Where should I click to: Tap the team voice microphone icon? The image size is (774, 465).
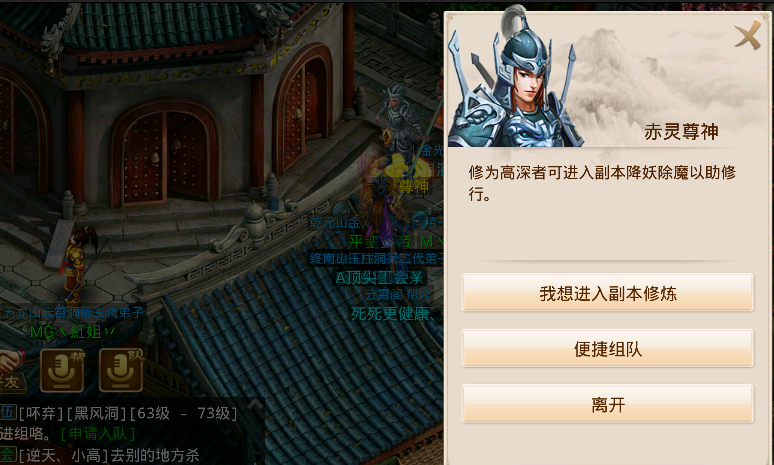(121, 370)
